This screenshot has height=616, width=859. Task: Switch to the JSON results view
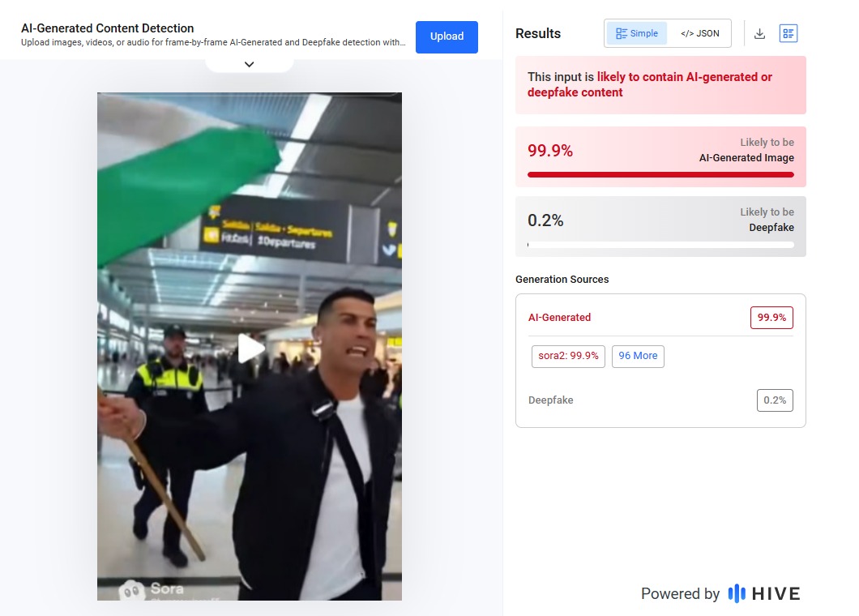tap(699, 33)
